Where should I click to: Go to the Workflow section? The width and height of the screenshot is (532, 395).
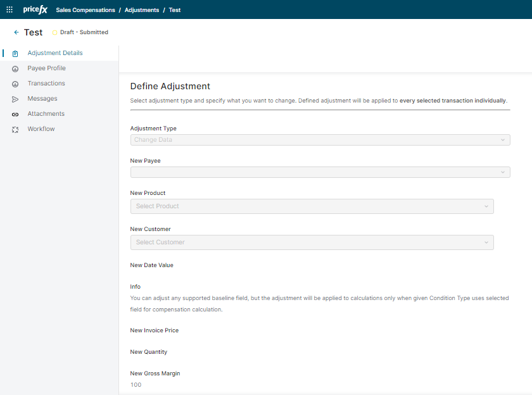[x=41, y=129]
